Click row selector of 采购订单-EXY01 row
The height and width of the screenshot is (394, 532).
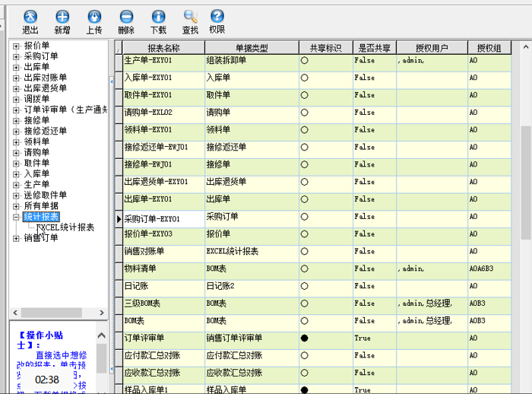pos(119,219)
